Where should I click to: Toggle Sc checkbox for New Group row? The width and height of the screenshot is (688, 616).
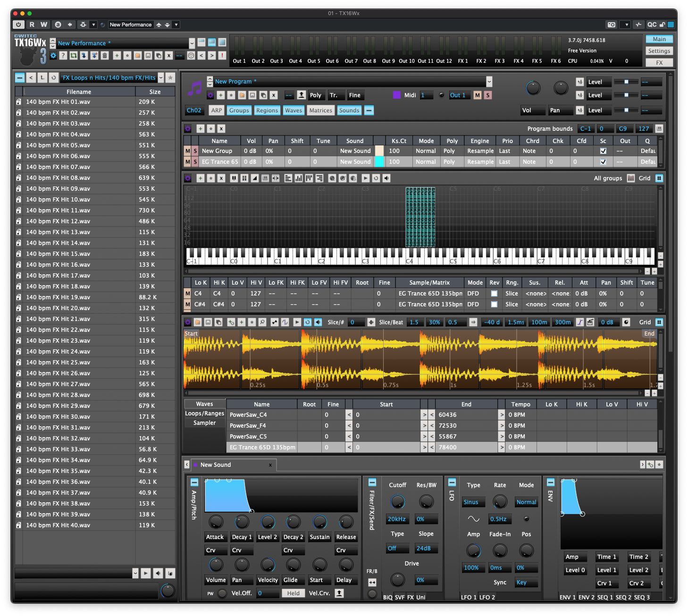603,151
